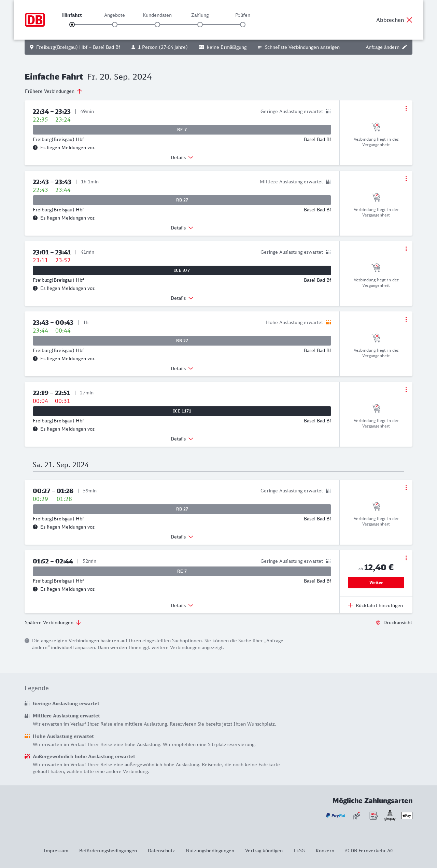Select the Zahlung step circle
Viewport: 437px width, 868px height.
pos(200,25)
